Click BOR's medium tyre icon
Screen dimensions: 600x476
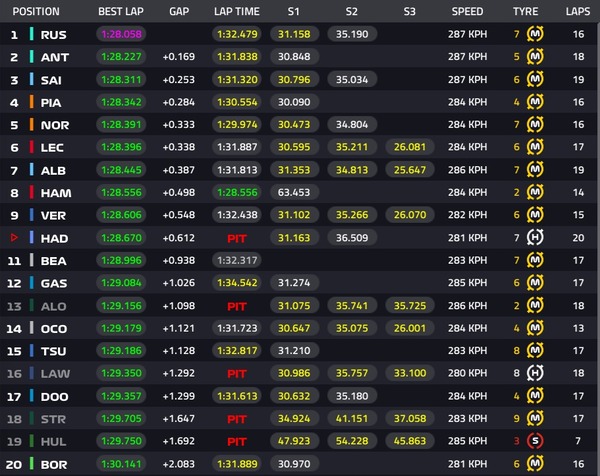point(535,463)
